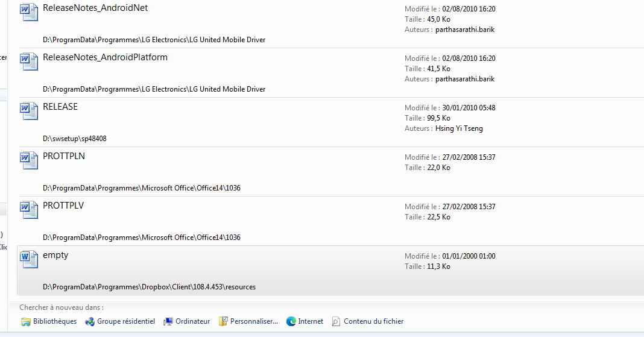Screen dimensions: 644x337
Task: Click the RELEASE file path D:\swsetup\sp48408
Action: (75, 139)
